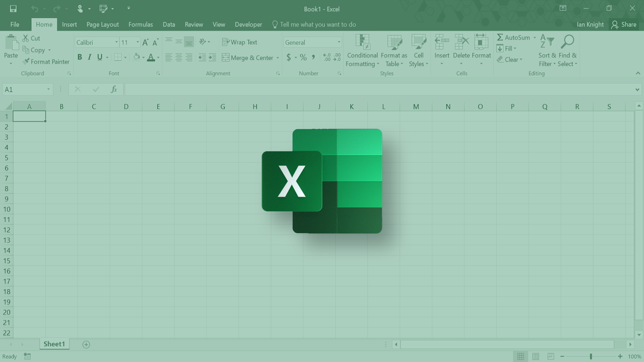The height and width of the screenshot is (362, 644).
Task: Click the Insert cells button
Action: (442, 50)
